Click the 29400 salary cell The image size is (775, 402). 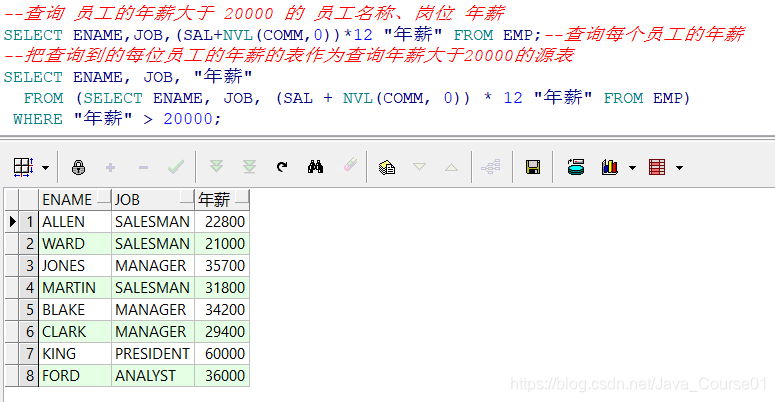pos(222,332)
